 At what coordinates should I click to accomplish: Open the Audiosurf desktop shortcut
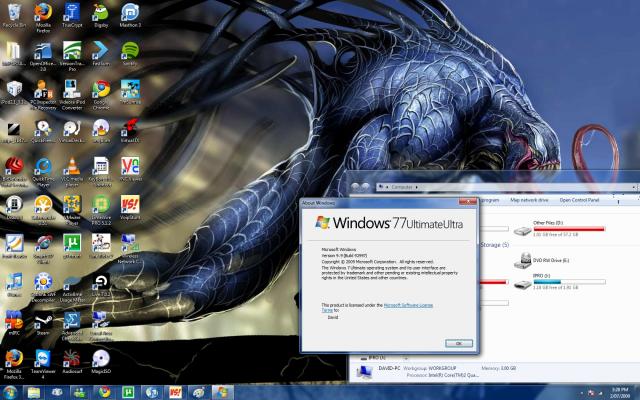[72, 362]
